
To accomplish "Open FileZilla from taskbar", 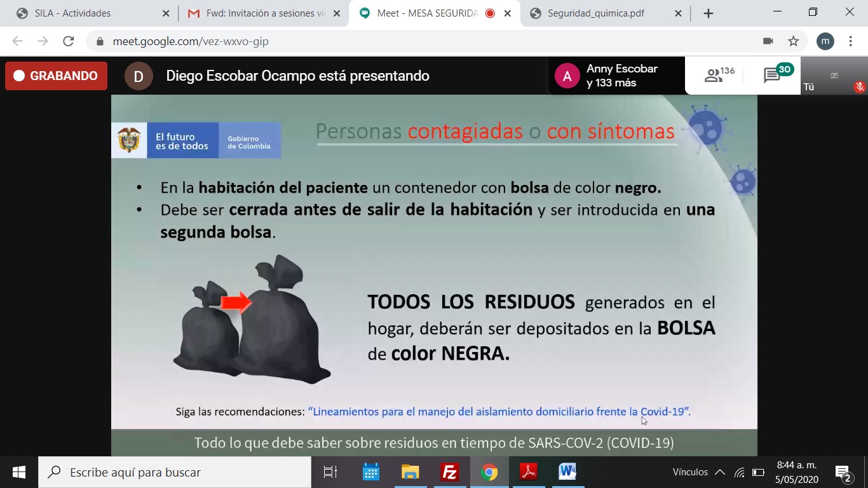I will [449, 472].
